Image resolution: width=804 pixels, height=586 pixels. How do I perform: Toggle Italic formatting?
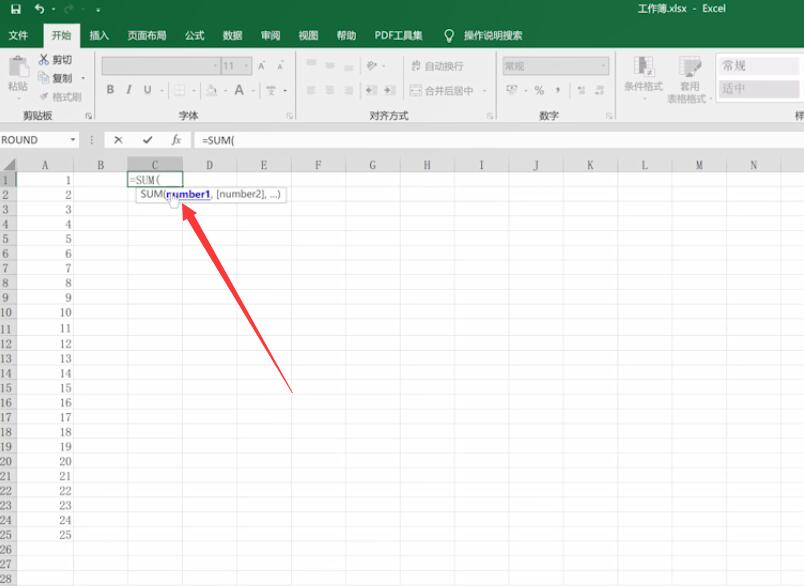(129, 90)
